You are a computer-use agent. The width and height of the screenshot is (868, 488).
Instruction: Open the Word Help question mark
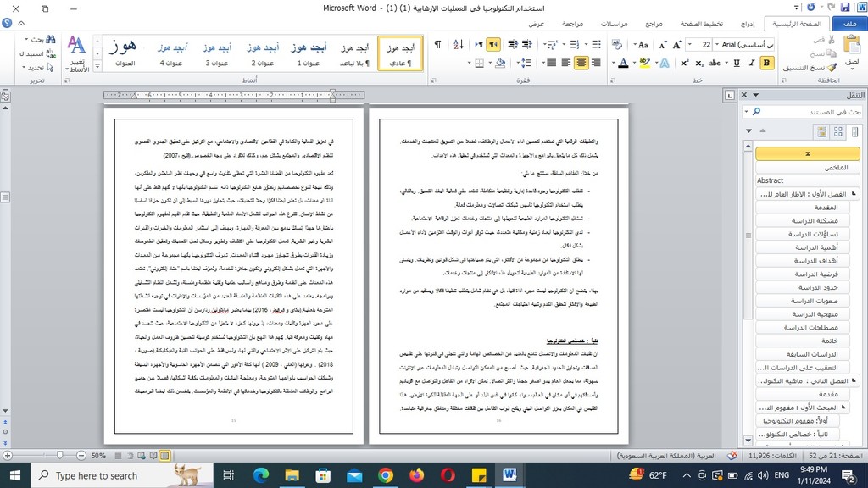pyautogui.click(x=7, y=23)
